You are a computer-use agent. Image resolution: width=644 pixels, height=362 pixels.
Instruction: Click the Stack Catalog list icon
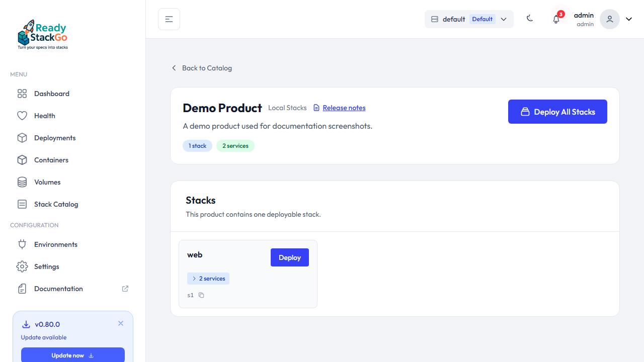click(22, 204)
